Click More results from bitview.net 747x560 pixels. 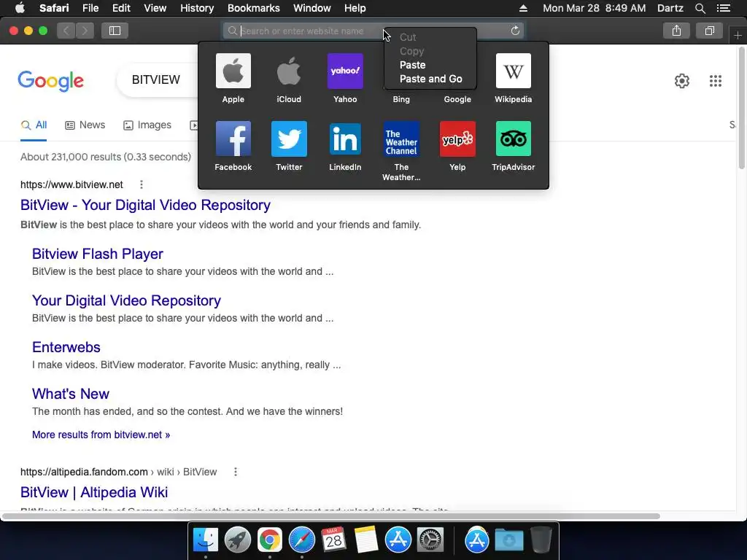tap(101, 435)
